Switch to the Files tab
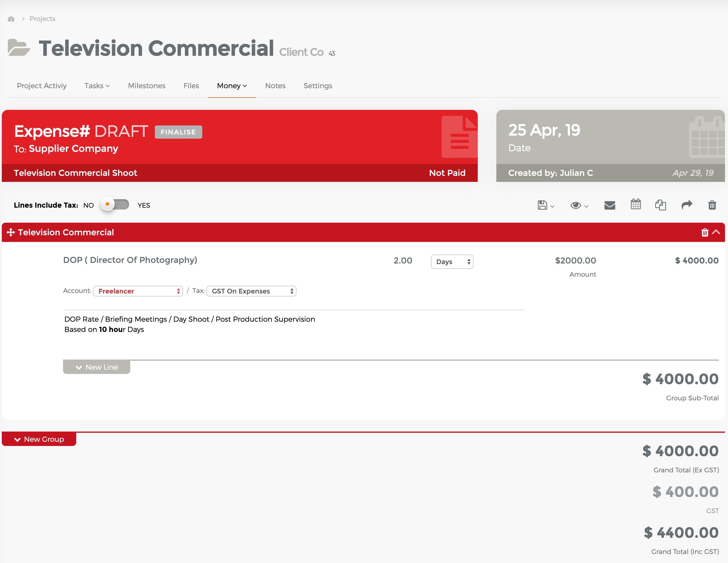This screenshot has width=728, height=563. click(191, 86)
